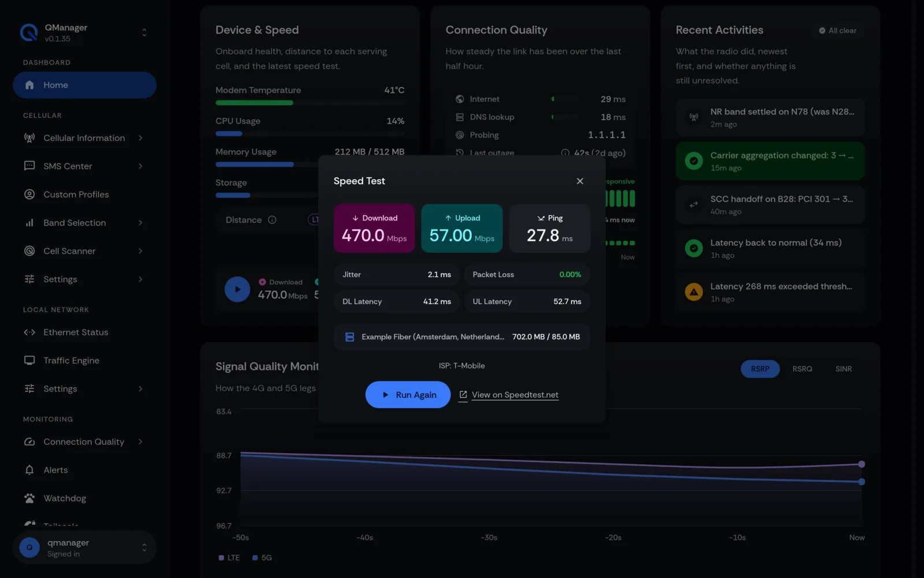Click the Alerts bell icon

tap(29, 470)
